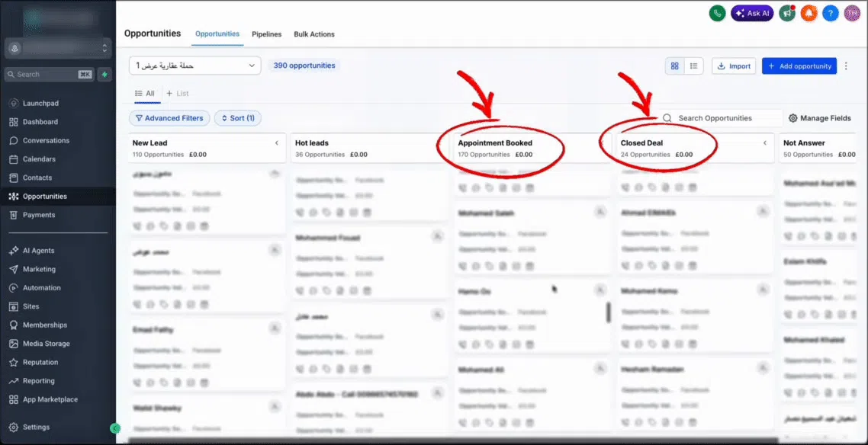The image size is (868, 445).
Task: Click the Import button
Action: coord(734,66)
